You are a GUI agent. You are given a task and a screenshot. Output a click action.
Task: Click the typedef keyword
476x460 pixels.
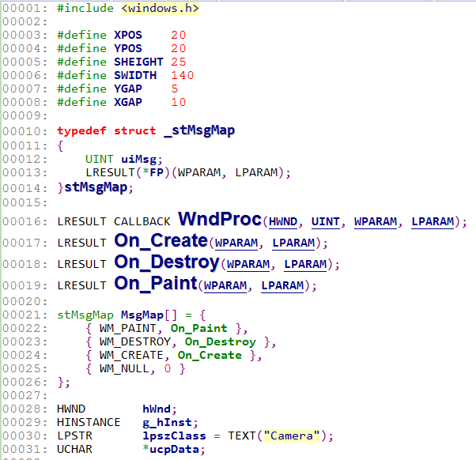tap(81, 130)
